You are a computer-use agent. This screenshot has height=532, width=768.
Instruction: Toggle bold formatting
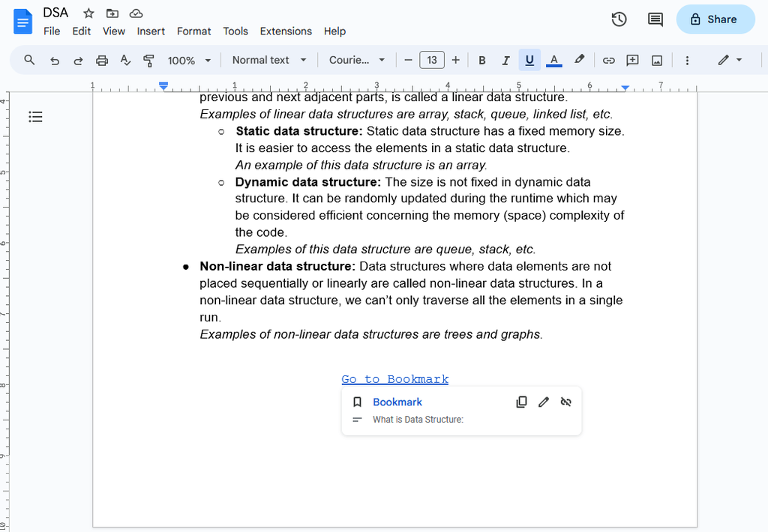482,60
